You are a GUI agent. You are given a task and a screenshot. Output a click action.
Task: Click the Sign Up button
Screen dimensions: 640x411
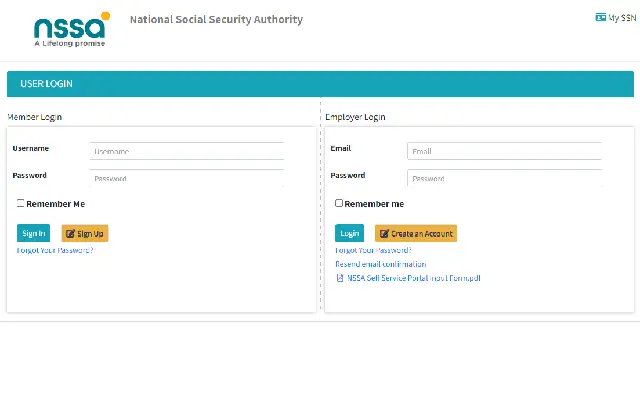click(x=85, y=233)
